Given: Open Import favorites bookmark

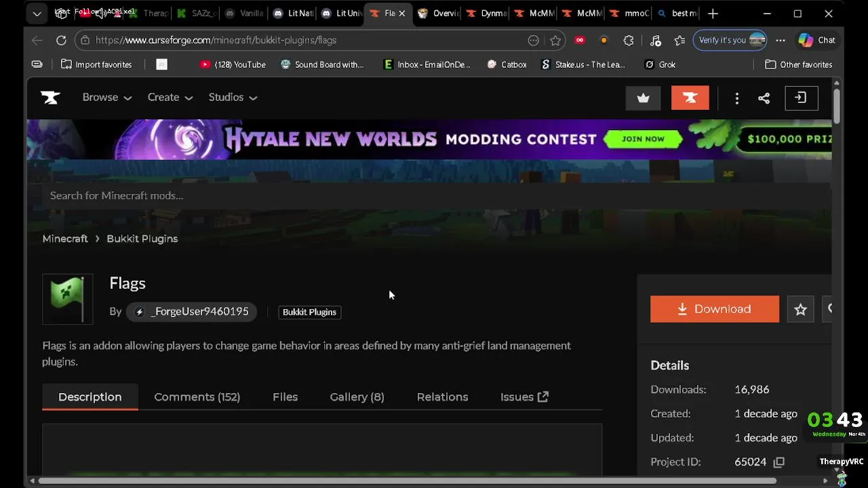Looking at the screenshot, I should click(96, 64).
